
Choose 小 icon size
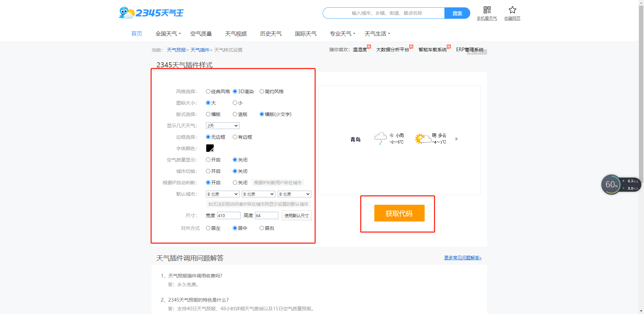tap(235, 103)
